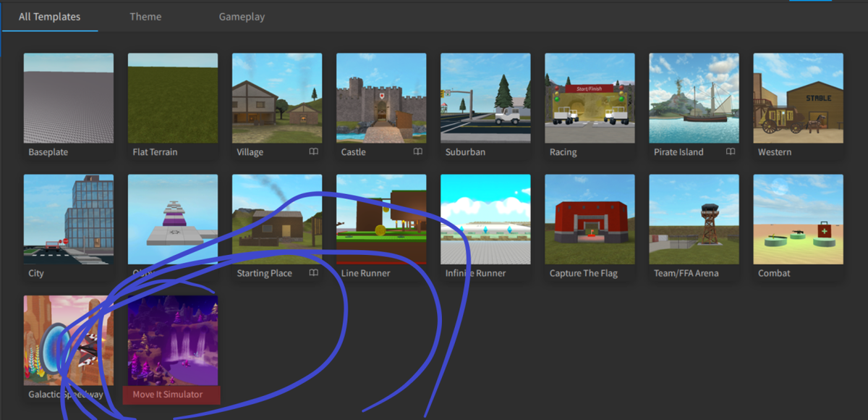Click the Pirate Island label text

click(x=678, y=152)
